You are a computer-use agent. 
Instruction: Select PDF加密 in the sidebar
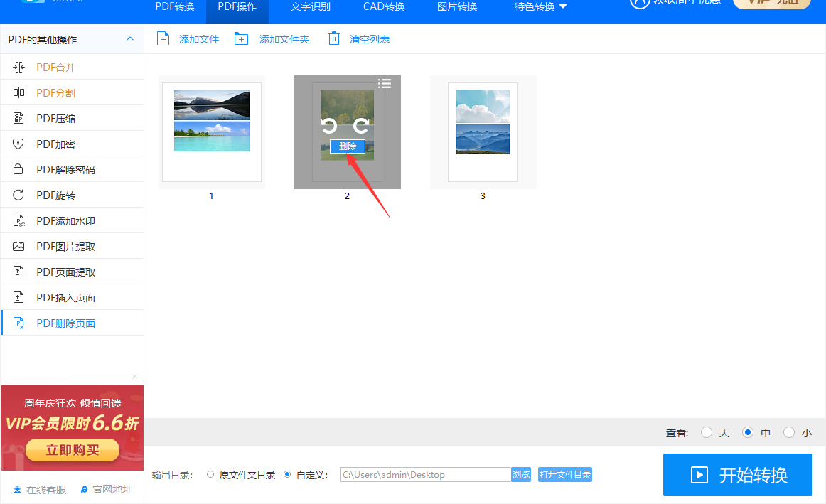pos(73,144)
